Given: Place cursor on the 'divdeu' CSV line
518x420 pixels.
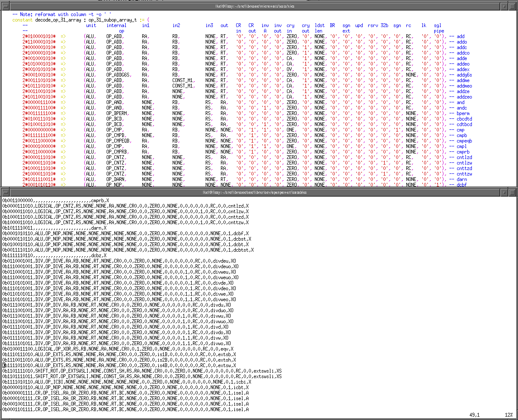Looking at the screenshot, I should pyautogui.click(x=118, y=261).
